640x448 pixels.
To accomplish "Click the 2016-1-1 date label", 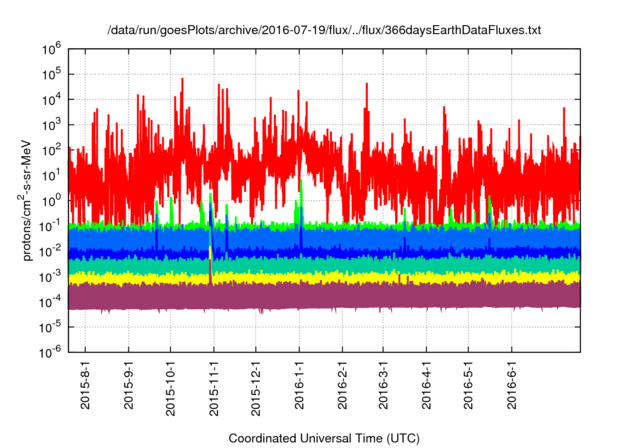I will pos(299,385).
